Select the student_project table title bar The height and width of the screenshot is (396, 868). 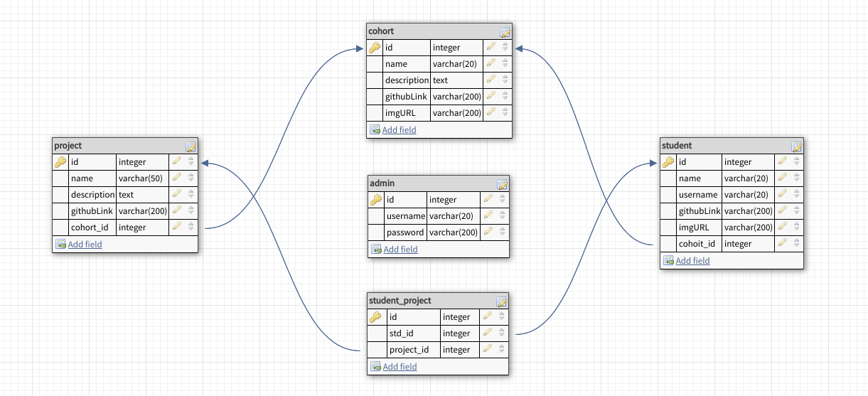click(438, 301)
